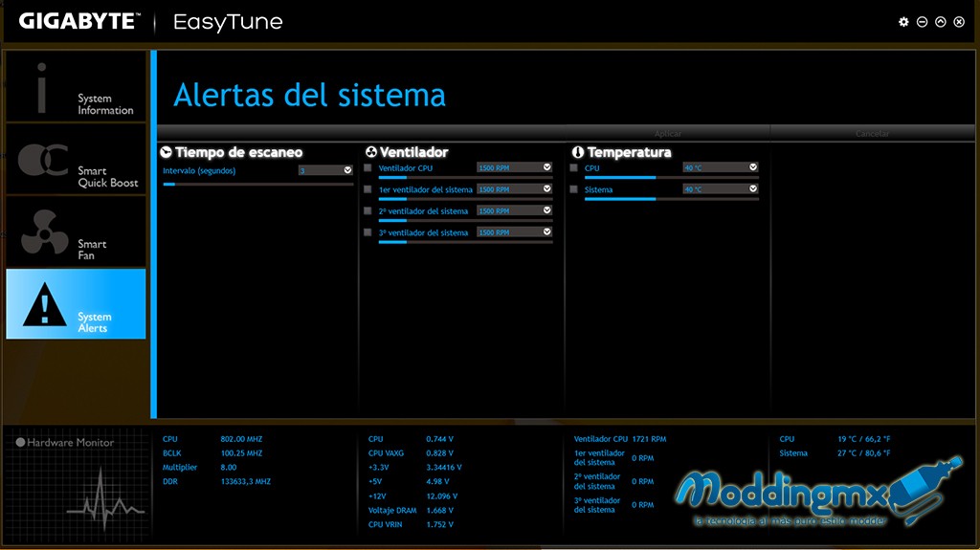Adjust the 1er ventilador del sistema slider
Viewport: 980px width, 550px height.
(x=466, y=199)
